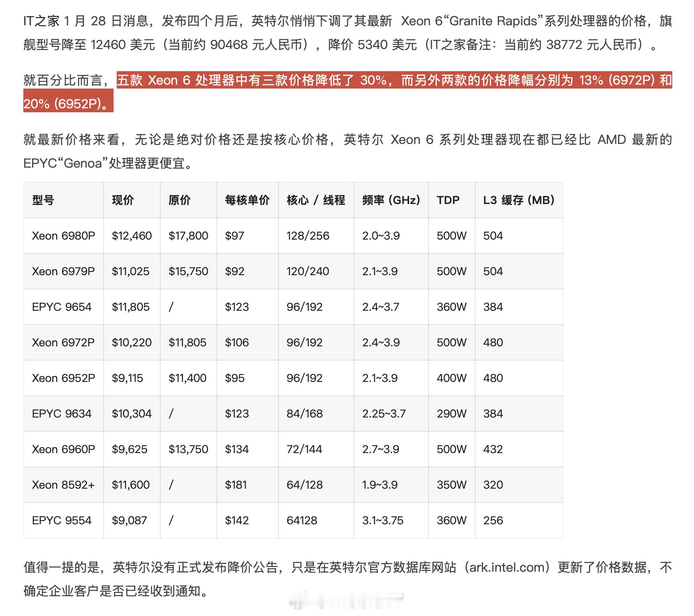The image size is (694, 616).
Task: Click the highlighted 20% (6952P) text
Action: coord(63,104)
